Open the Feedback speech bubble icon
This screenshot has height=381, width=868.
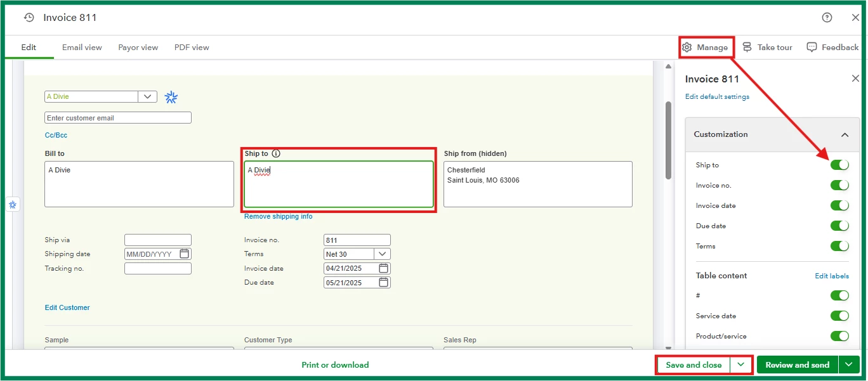pos(812,48)
